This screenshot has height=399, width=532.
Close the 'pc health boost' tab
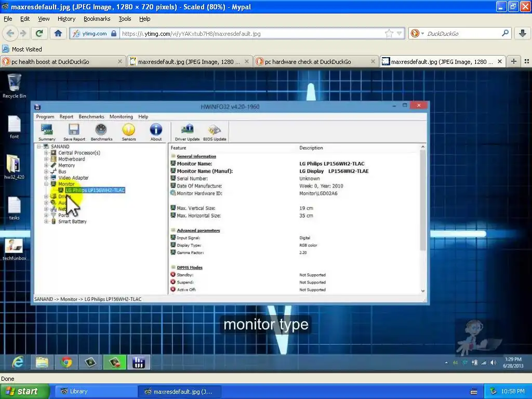120,61
